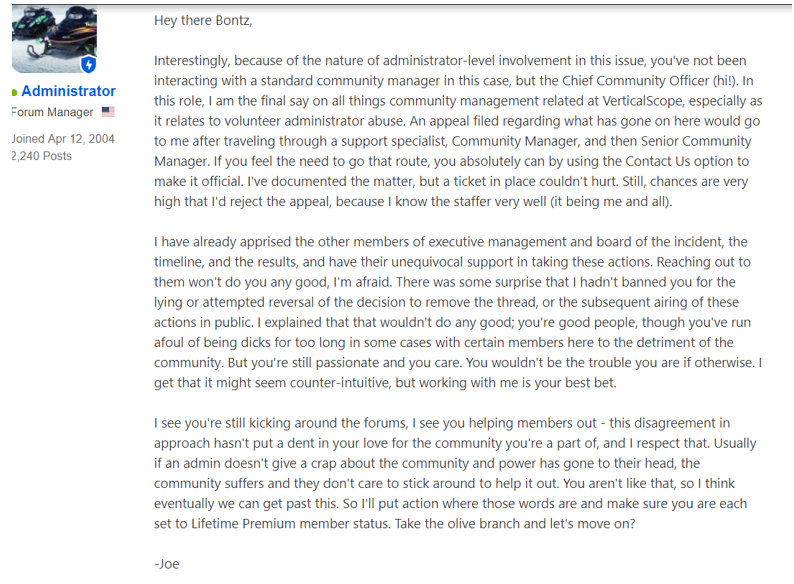Click the word "VerticalScope" in the post
The image size is (794, 584).
click(642, 101)
